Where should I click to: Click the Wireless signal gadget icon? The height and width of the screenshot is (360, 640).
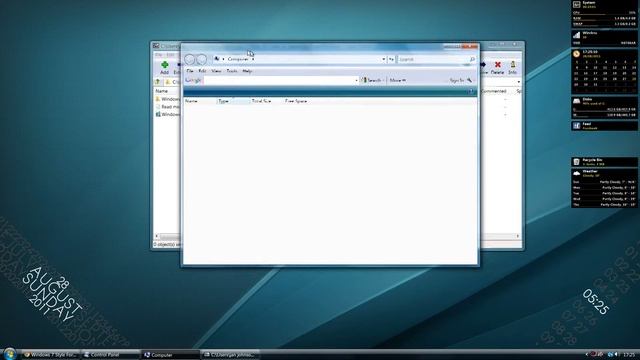pos(576,35)
